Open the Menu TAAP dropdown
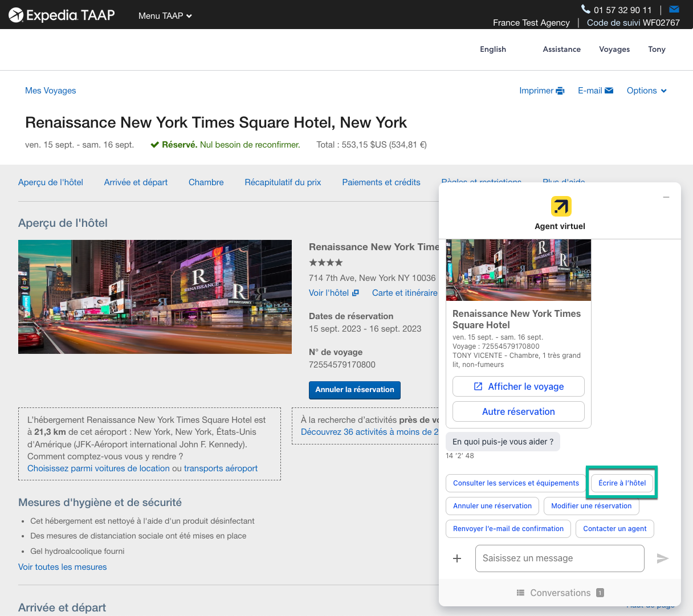 coord(165,16)
